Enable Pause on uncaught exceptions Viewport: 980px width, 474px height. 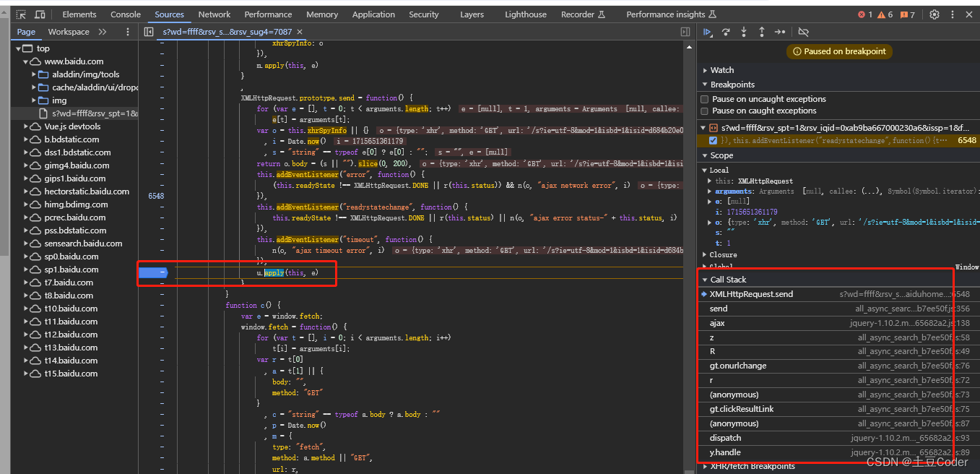pos(705,99)
